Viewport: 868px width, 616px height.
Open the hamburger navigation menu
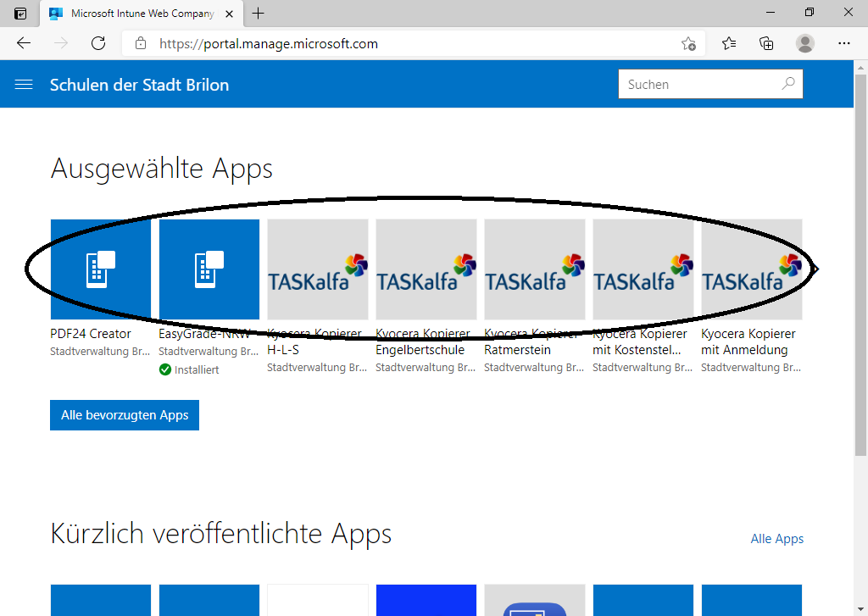pyautogui.click(x=24, y=85)
